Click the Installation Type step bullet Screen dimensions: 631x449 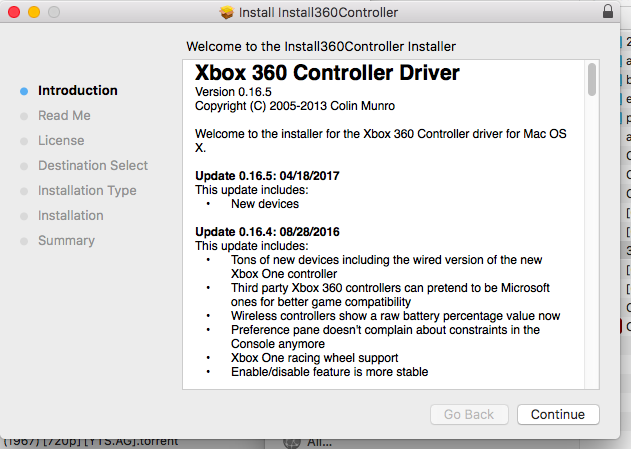point(24,191)
